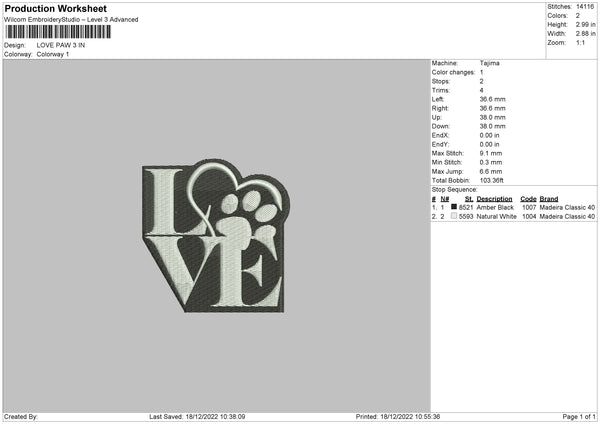This screenshot has width=600, height=424.
Task: Click the 'EndY:' label
Action: click(x=440, y=145)
